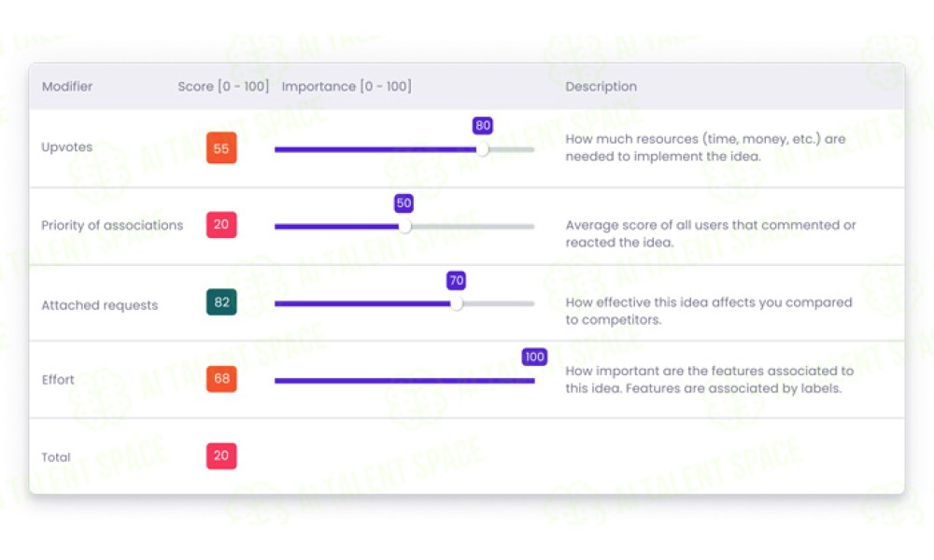Click the Attached requests slider handle
This screenshot has height=560, width=934.
[457, 303]
